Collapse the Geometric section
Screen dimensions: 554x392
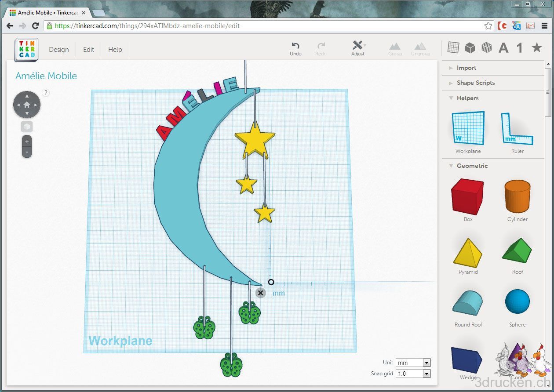coord(468,166)
